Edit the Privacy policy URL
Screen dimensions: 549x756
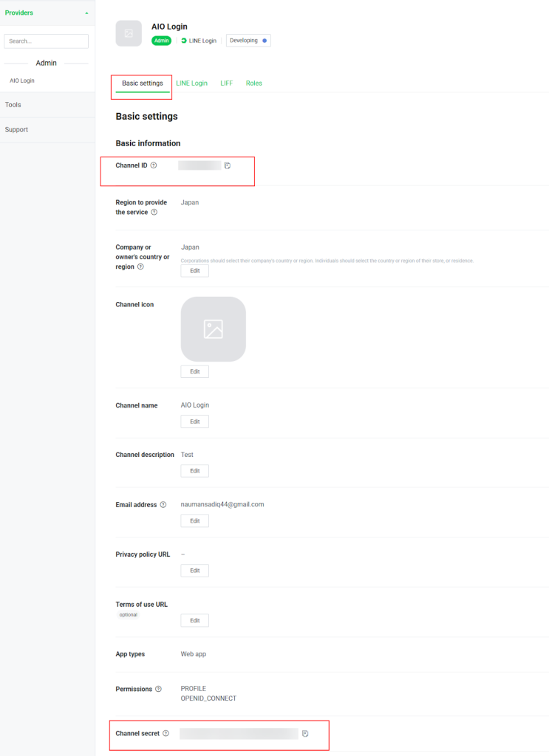coord(194,571)
